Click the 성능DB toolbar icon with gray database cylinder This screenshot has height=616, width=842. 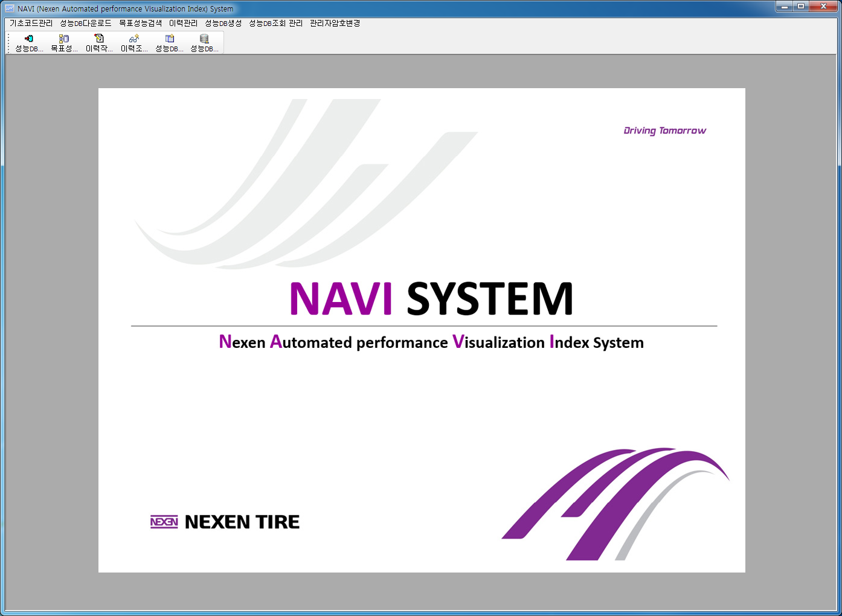click(x=204, y=43)
